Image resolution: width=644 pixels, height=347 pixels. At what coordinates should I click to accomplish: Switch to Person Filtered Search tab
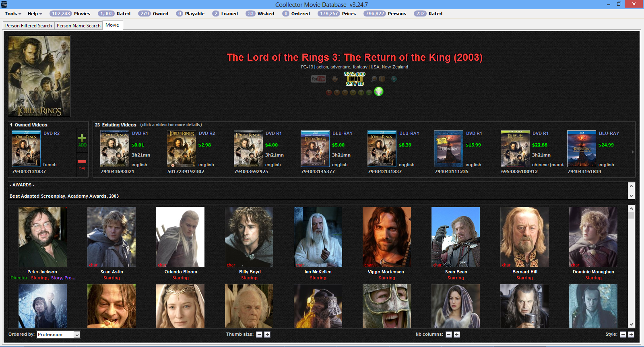pos(29,25)
